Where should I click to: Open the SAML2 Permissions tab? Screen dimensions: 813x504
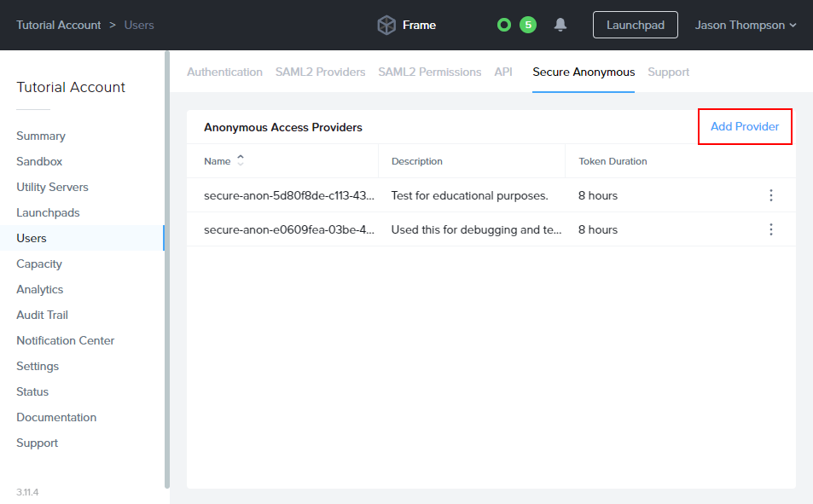point(429,72)
